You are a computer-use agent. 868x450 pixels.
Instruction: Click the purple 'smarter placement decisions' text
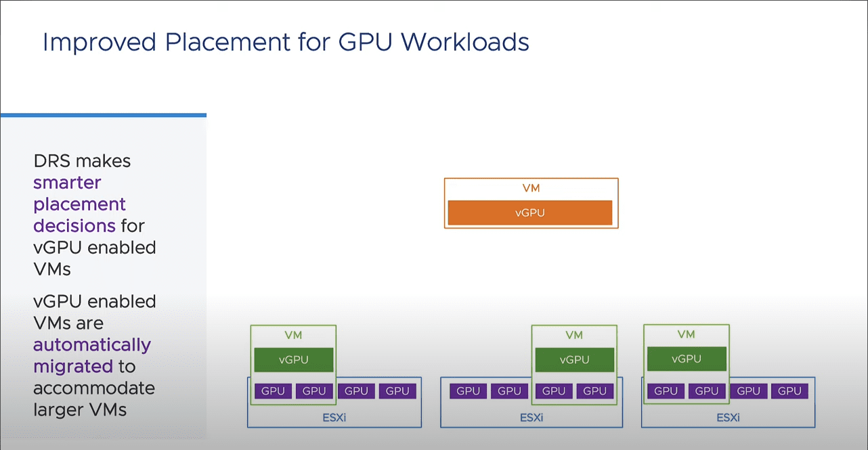tap(80, 204)
